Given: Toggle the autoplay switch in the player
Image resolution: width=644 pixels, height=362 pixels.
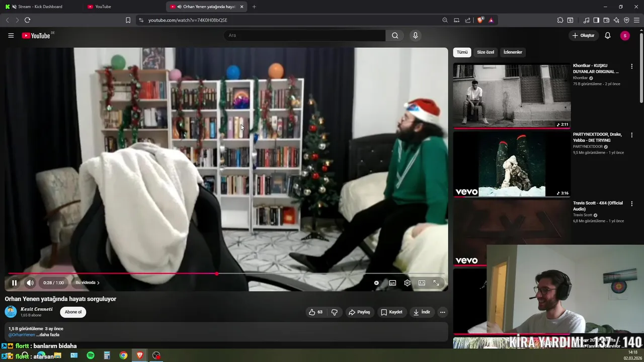Looking at the screenshot, I should (x=376, y=283).
